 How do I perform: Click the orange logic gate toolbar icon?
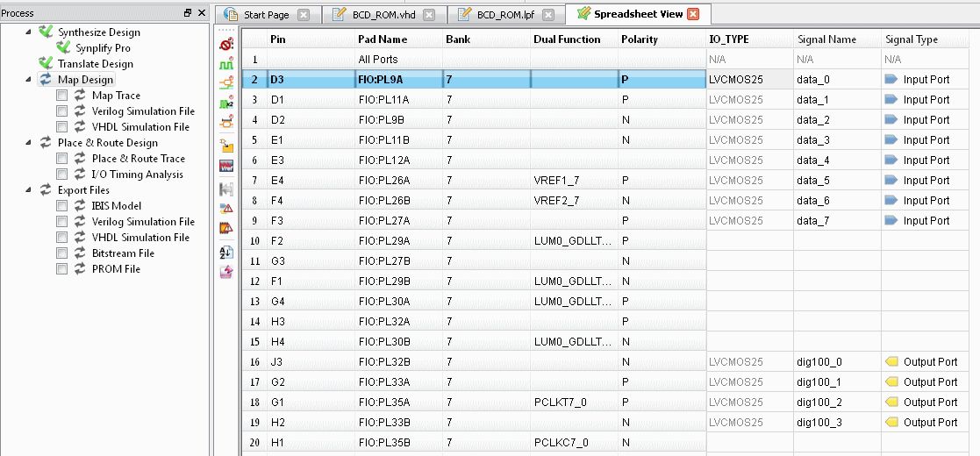click(x=226, y=82)
